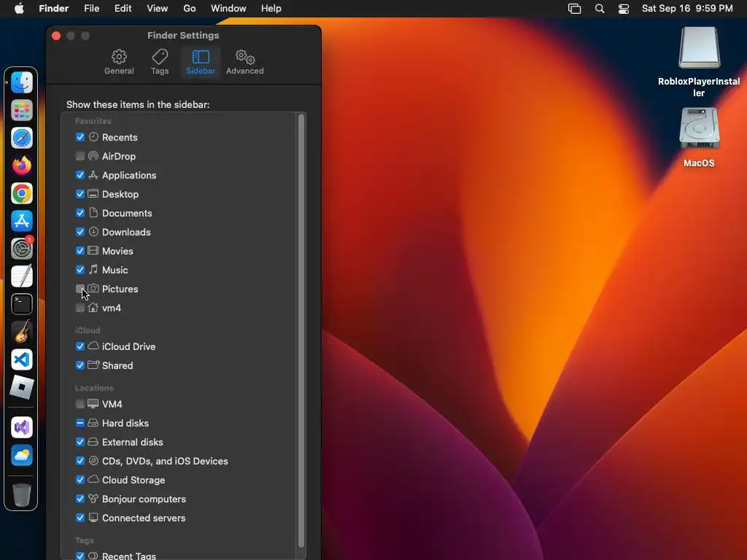
Task: Toggle the iCloud Drive checkbox
Action: pos(80,346)
